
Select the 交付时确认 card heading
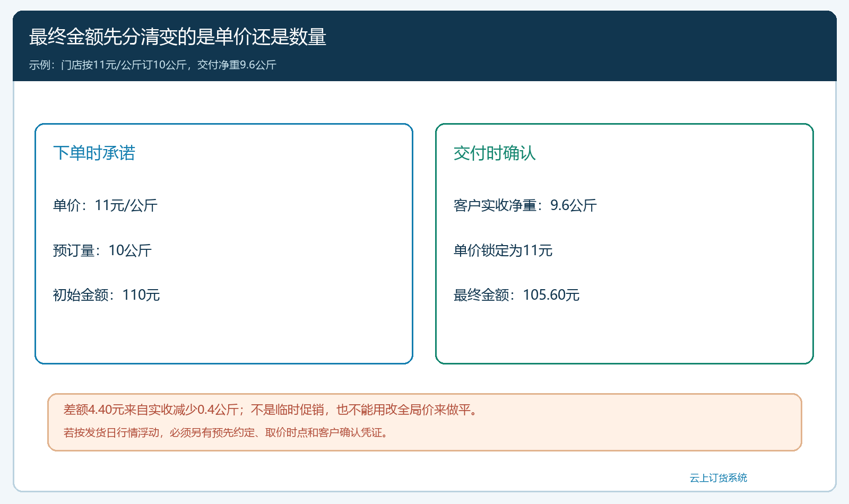point(495,153)
